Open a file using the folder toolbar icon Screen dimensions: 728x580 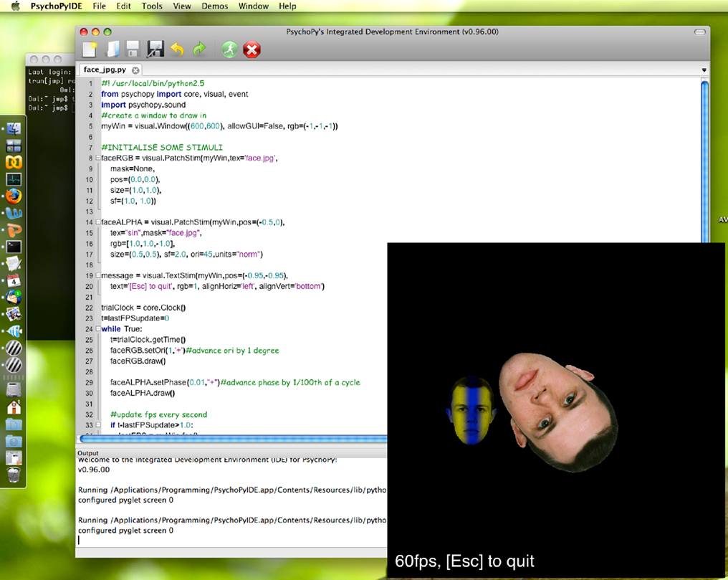[x=112, y=49]
